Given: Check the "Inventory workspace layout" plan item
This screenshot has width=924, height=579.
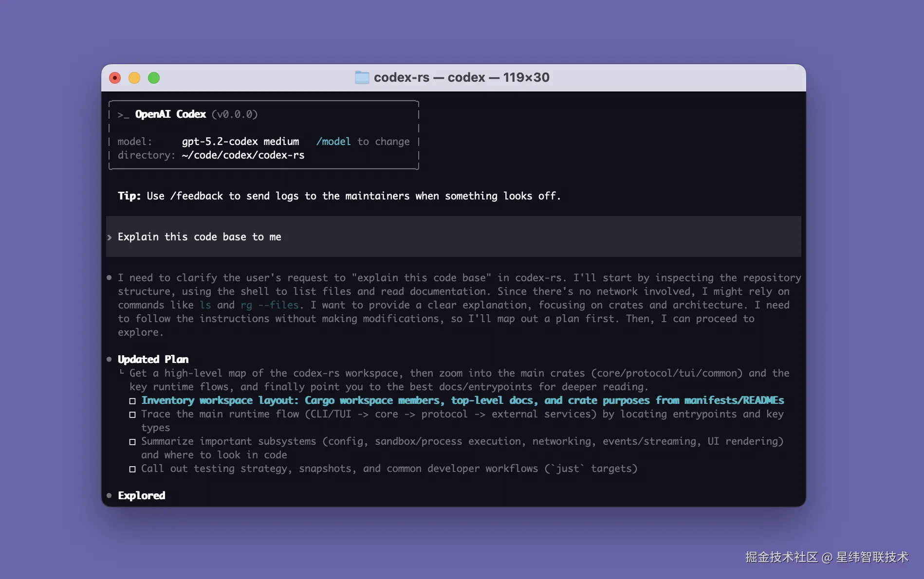Looking at the screenshot, I should tap(132, 400).
